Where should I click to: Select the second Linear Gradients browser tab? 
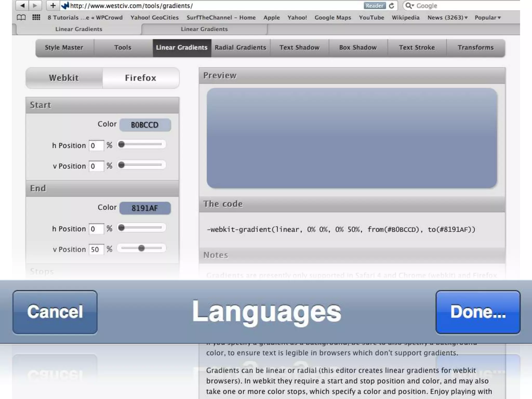(204, 29)
